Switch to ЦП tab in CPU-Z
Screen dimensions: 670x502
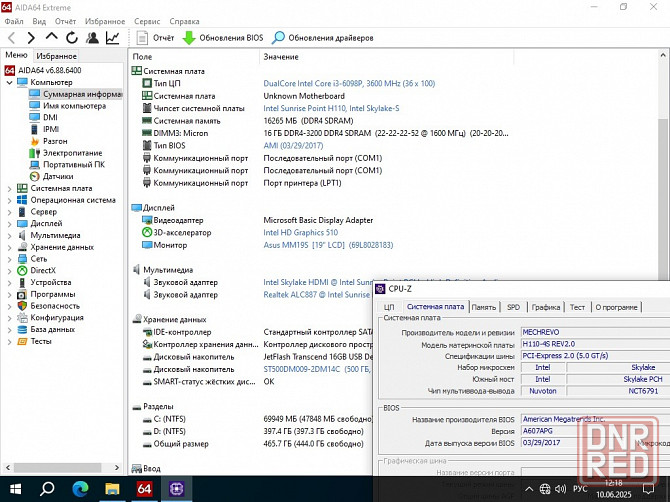click(x=389, y=307)
